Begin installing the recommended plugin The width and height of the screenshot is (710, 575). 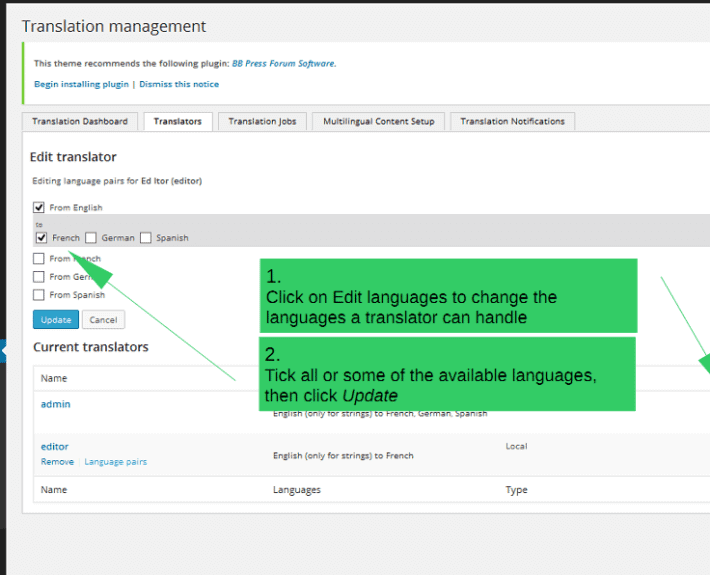pyautogui.click(x=82, y=84)
